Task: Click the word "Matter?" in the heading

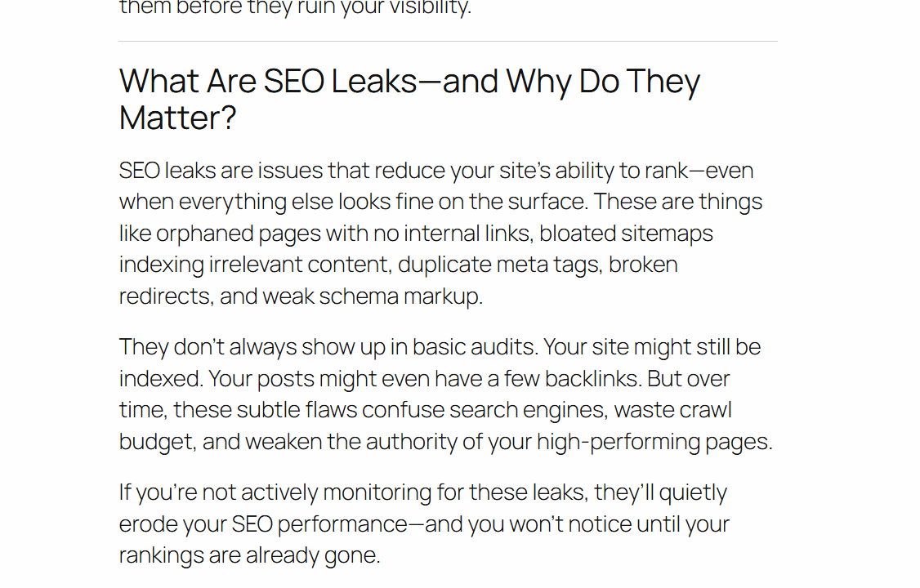Action: click(x=177, y=118)
